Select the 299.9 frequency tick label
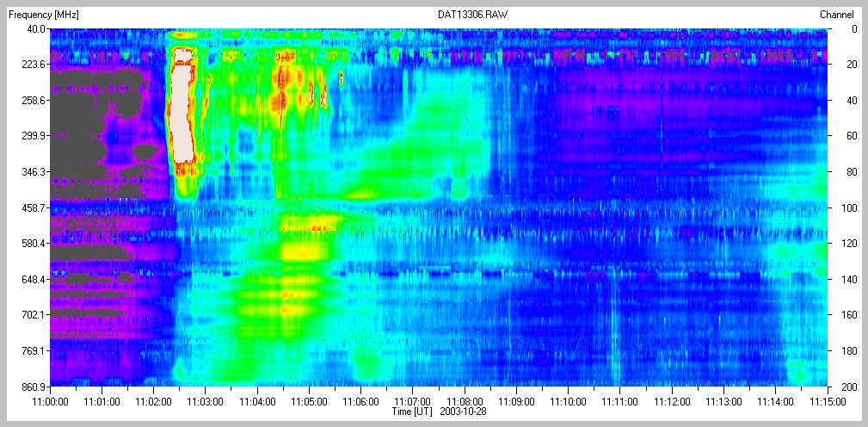The width and height of the screenshot is (868, 427). tap(34, 136)
